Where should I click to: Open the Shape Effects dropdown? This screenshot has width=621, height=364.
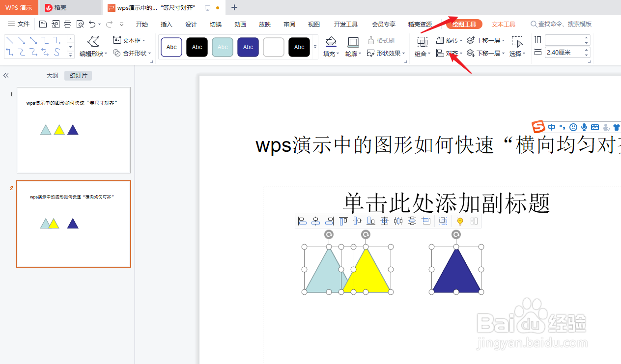[386, 53]
